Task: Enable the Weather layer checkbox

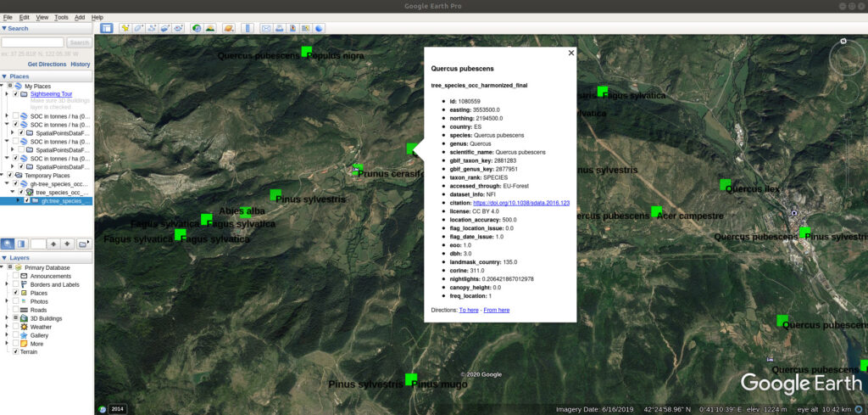Action: pyautogui.click(x=15, y=327)
